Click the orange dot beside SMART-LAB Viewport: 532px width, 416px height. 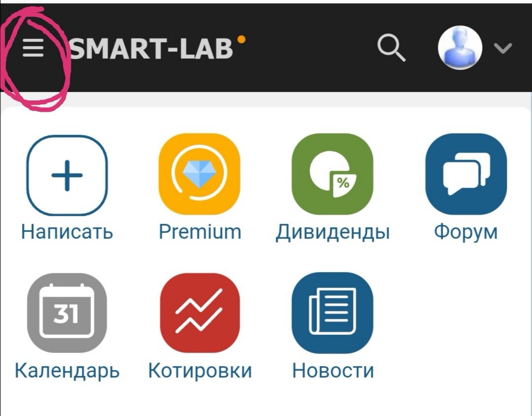pos(241,40)
